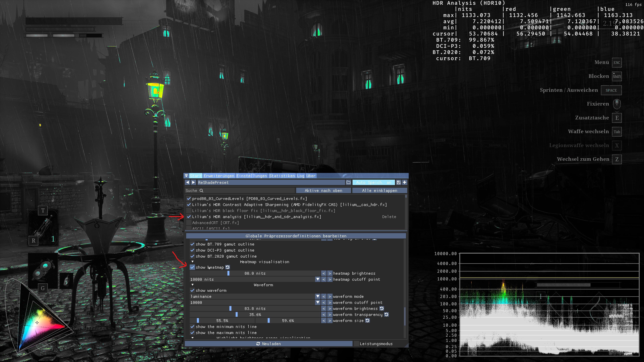Reset waveform transparency to default
Screen dimensions: 644x362
387,315
